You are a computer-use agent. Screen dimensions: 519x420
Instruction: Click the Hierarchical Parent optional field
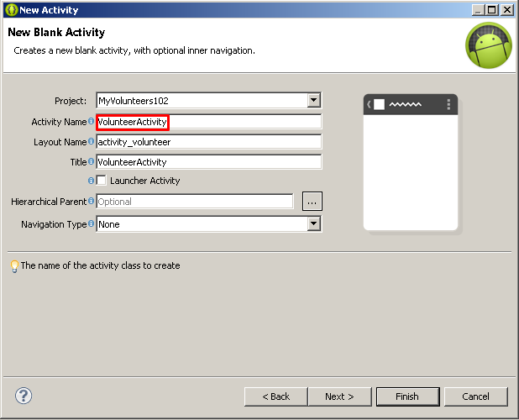(195, 202)
